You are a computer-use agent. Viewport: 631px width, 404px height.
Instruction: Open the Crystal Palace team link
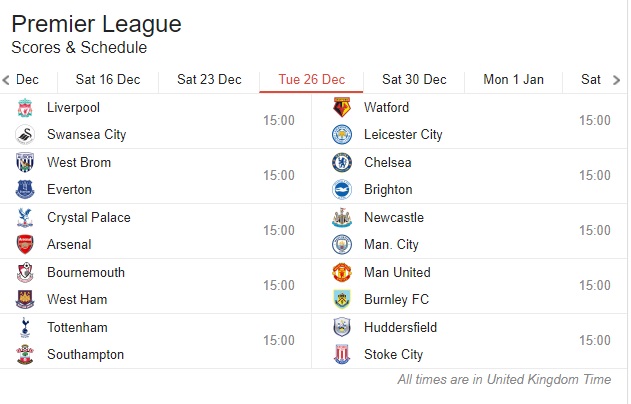[x=89, y=218]
